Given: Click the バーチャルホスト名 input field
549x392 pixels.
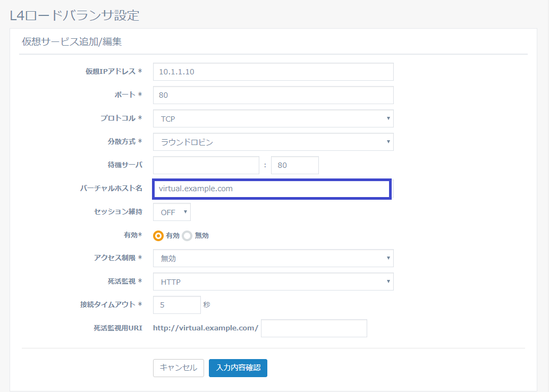Looking at the screenshot, I should tap(272, 189).
